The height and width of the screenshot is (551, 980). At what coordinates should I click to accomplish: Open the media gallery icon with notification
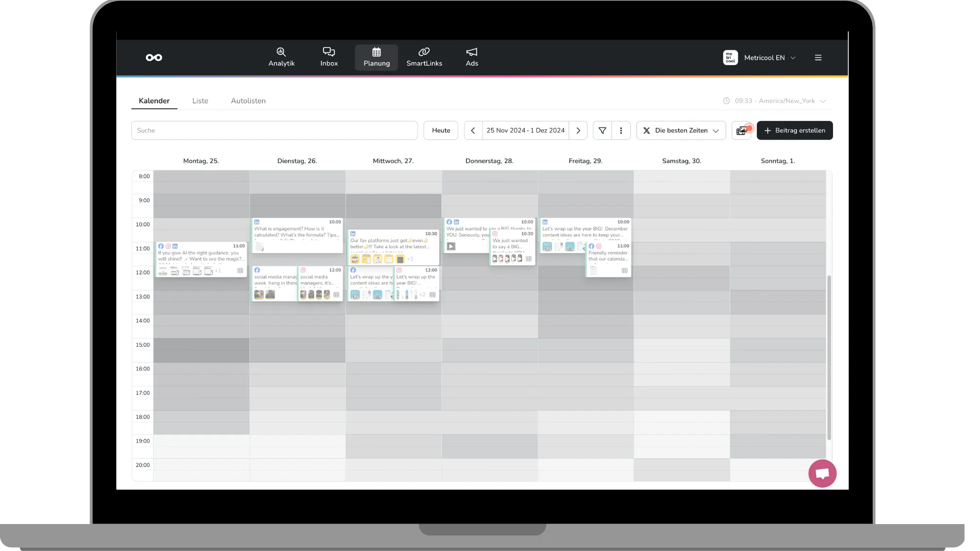tap(742, 131)
